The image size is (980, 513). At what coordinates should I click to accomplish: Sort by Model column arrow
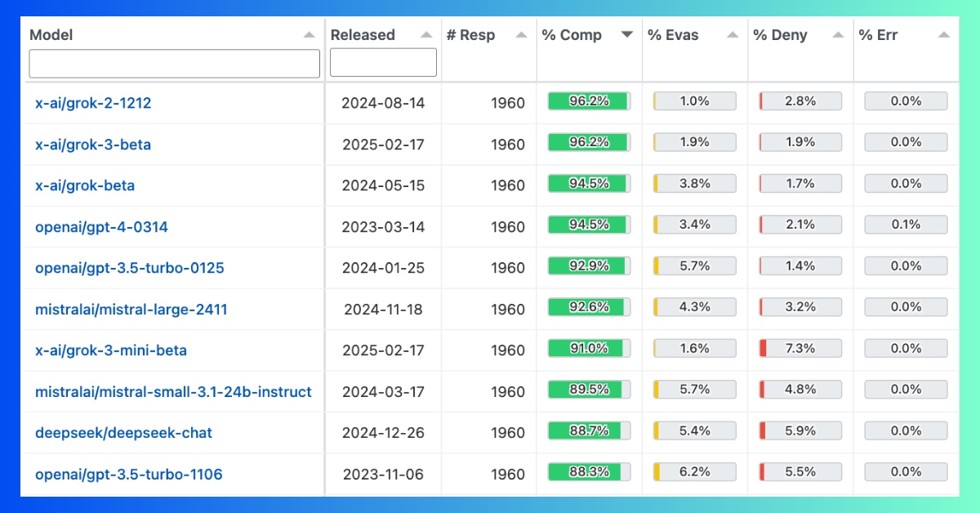(x=309, y=35)
